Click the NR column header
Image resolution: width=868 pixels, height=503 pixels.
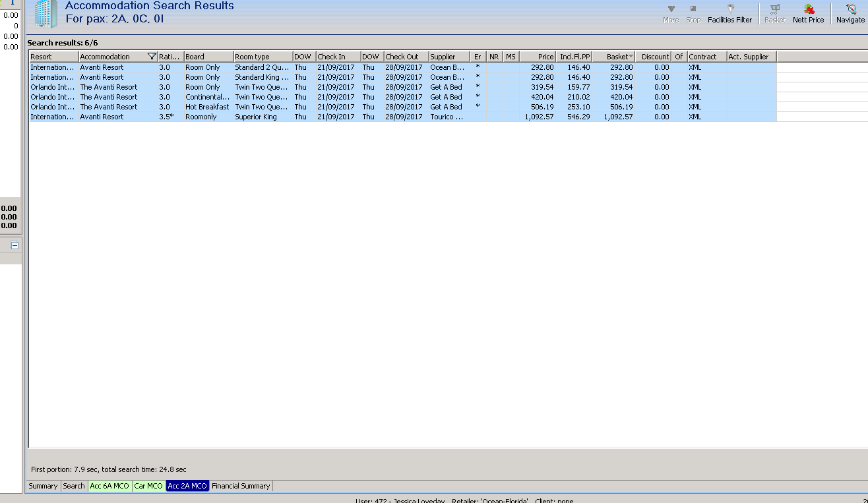(495, 57)
